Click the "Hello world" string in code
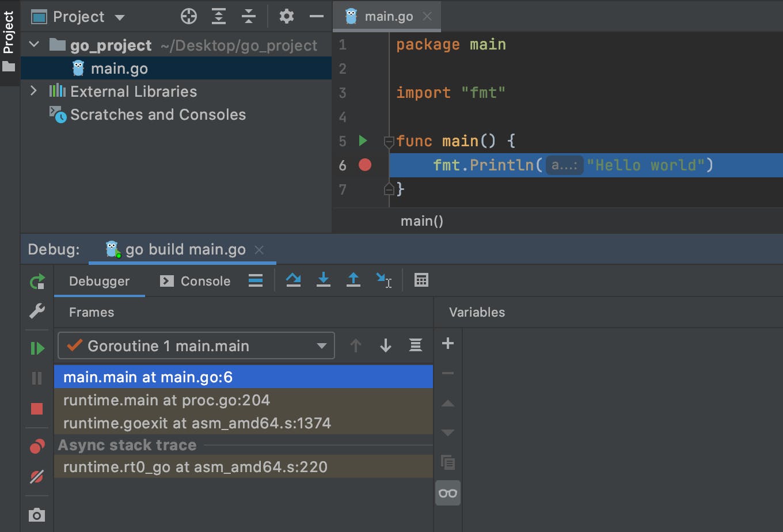This screenshot has width=783, height=532. point(646,166)
